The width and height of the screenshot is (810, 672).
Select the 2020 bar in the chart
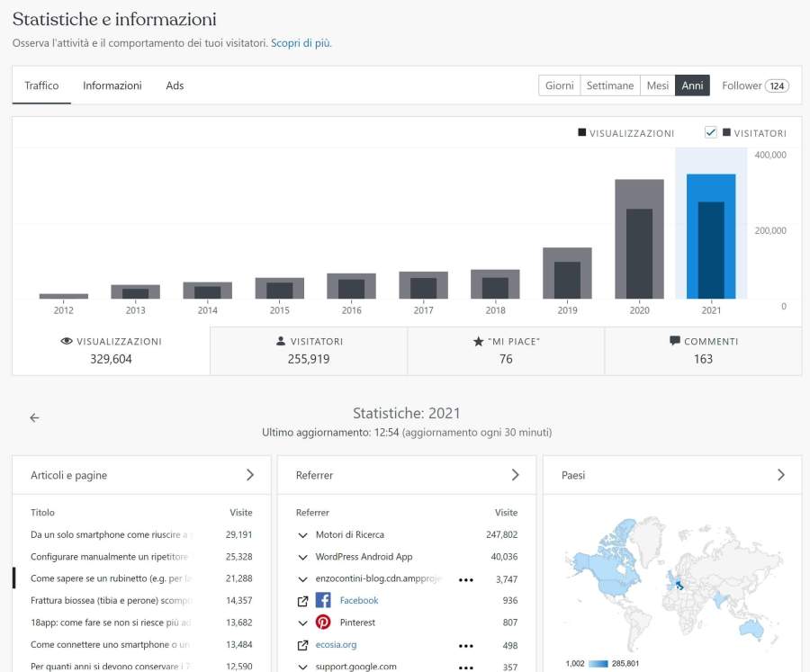tap(639, 239)
